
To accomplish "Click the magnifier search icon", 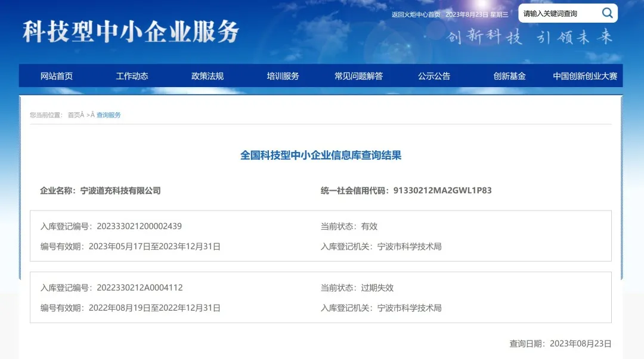I will click(x=607, y=13).
